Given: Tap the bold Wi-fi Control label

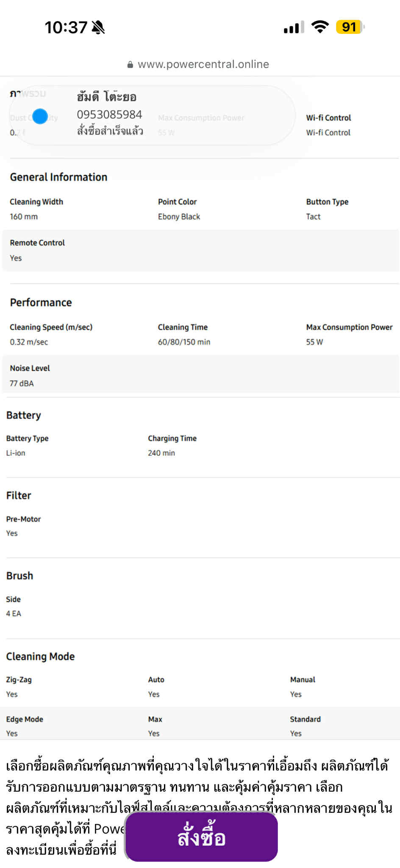Looking at the screenshot, I should click(x=328, y=118).
